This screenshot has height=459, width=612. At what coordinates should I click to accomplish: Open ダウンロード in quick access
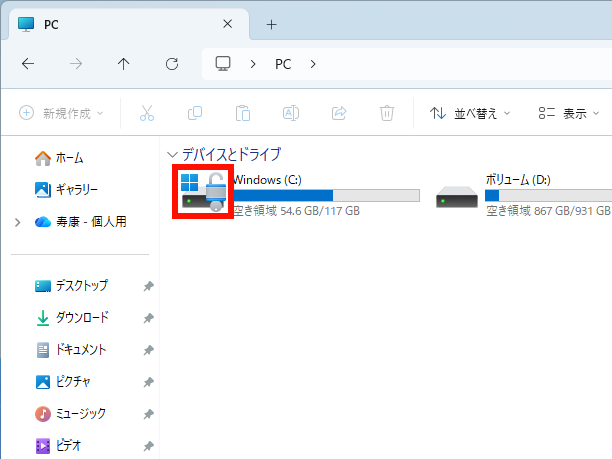pyautogui.click(x=72, y=318)
